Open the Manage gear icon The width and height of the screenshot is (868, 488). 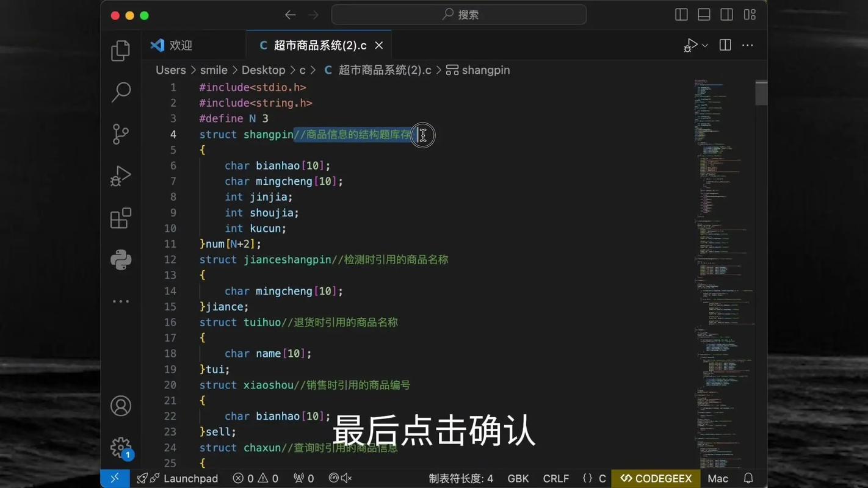coord(121,448)
